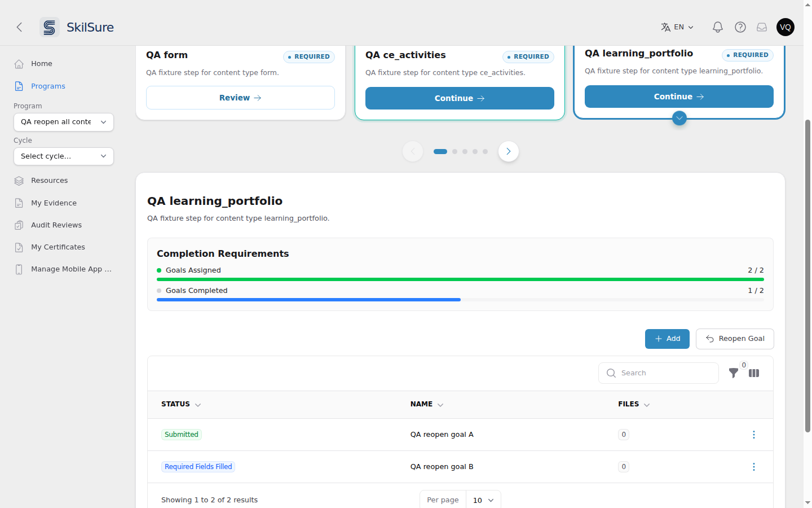Click the REQUIRED badge on QA learning_portfolio card
The width and height of the screenshot is (812, 508).
coord(748,55)
